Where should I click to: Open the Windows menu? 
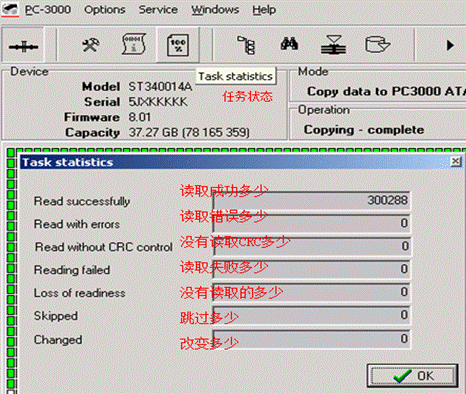pyautogui.click(x=215, y=10)
